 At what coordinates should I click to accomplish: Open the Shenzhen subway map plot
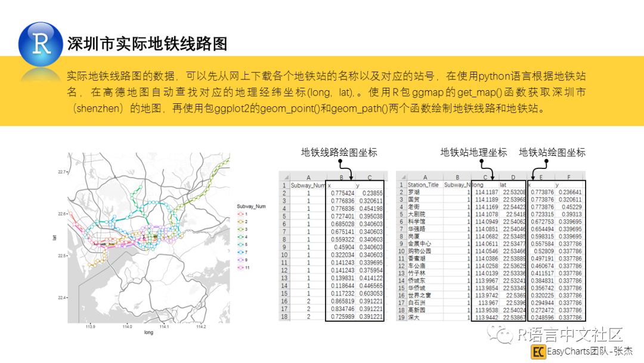(x=148, y=238)
